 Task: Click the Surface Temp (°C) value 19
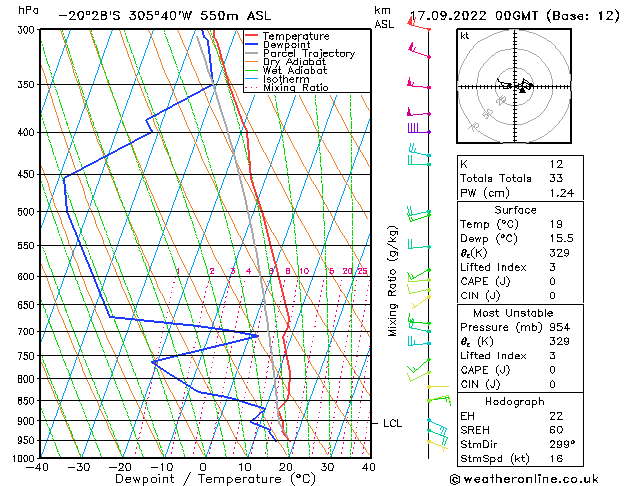(x=556, y=224)
